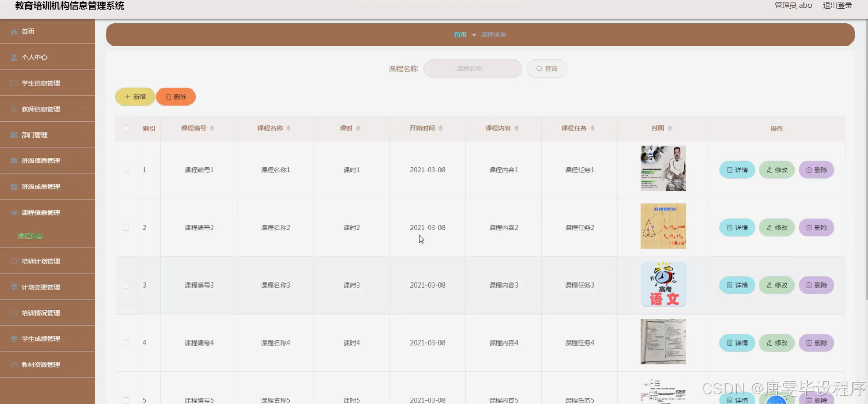Image resolution: width=868 pixels, height=404 pixels.
Task: Sort by 开始时间 using its sort arrows
Action: tap(440, 128)
